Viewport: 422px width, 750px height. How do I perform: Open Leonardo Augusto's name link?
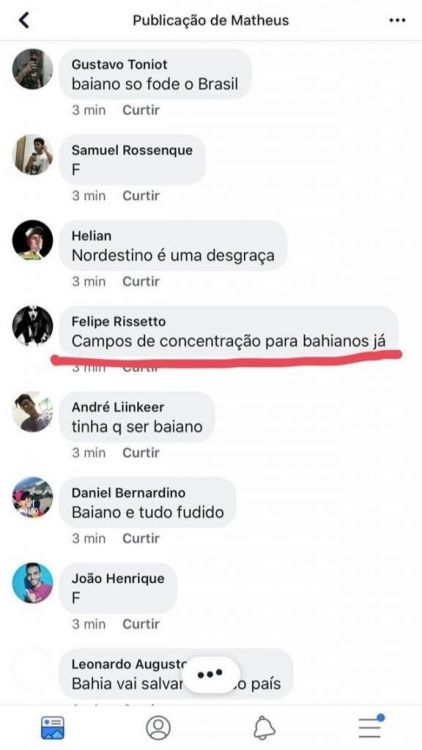coord(129,664)
